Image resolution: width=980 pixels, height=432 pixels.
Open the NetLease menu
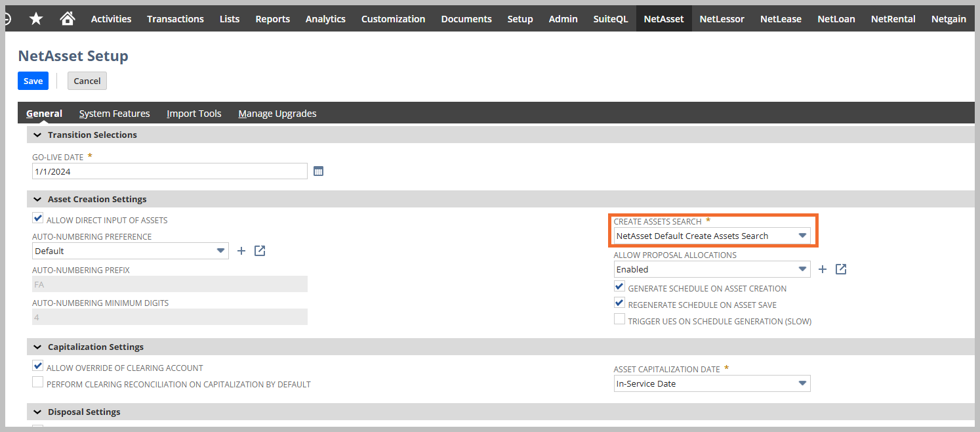point(781,19)
